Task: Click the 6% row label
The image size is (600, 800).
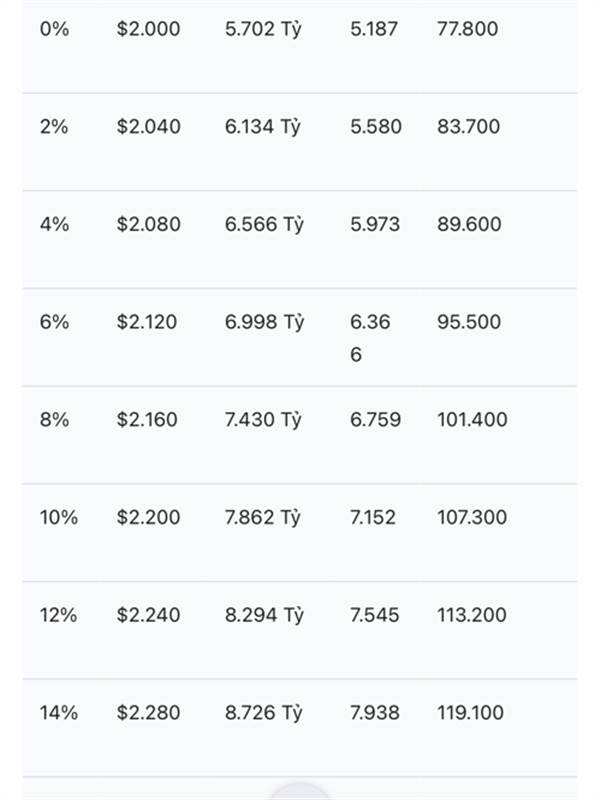Action: [54, 322]
